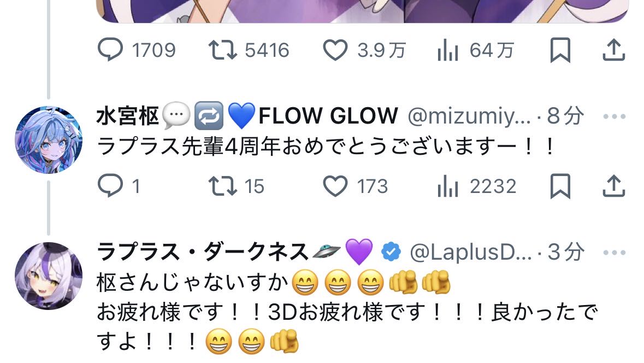Repost the top post with 5416 reposts
Screen dimensions: 644x363
[249, 50]
